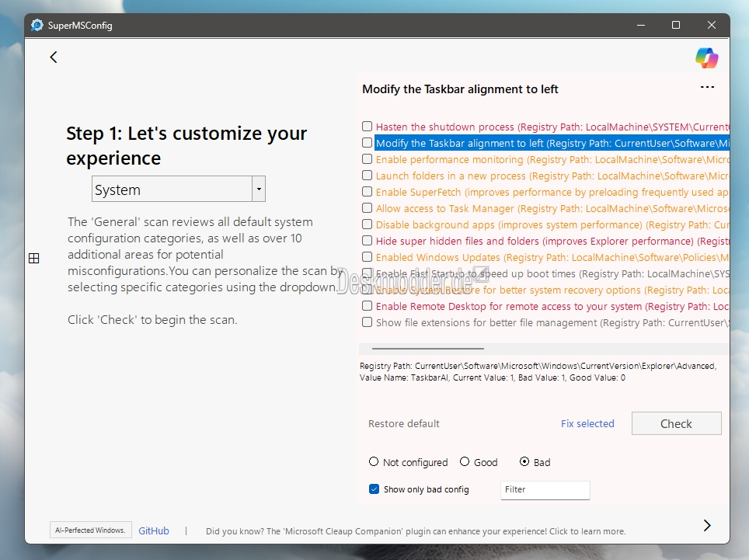Click the Registry Path details text

click(x=538, y=372)
